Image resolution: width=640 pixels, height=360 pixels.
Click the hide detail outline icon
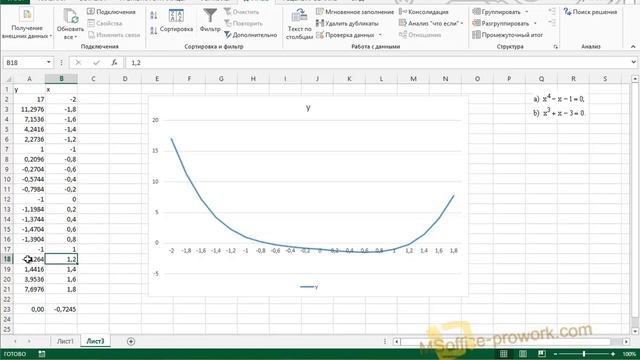pyautogui.click(x=552, y=23)
